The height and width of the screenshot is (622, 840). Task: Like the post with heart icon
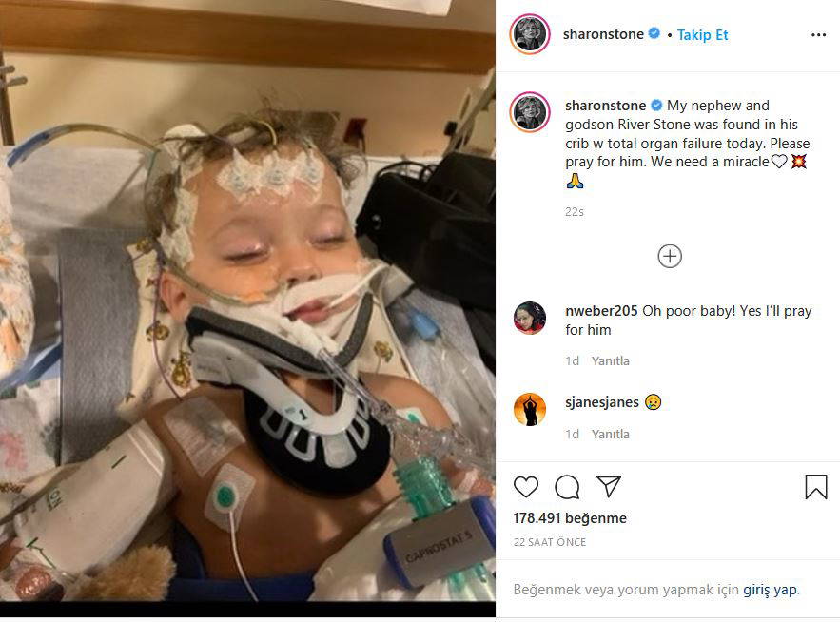525,487
